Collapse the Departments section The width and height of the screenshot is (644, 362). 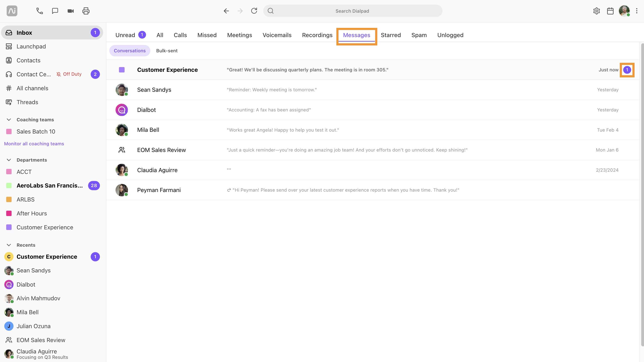pos(9,160)
